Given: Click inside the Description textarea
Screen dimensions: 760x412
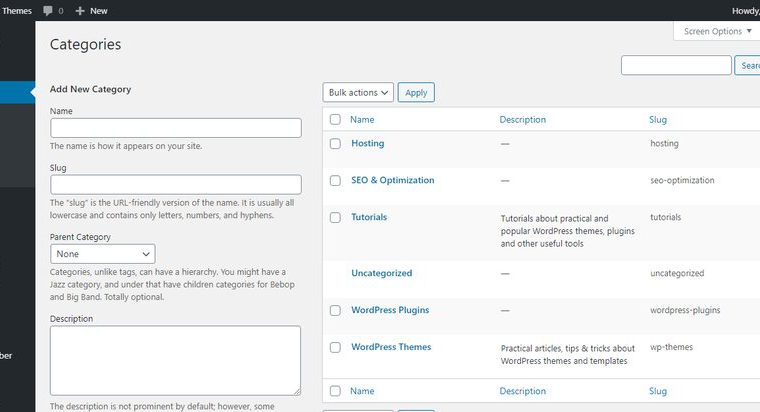Looking at the screenshot, I should [175, 360].
